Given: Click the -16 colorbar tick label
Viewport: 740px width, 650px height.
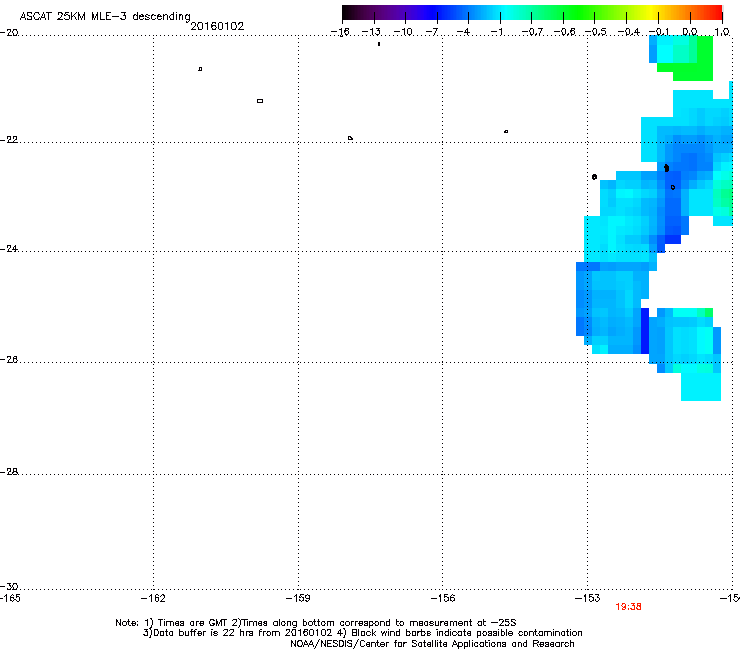Looking at the screenshot, I should pyautogui.click(x=340, y=32).
